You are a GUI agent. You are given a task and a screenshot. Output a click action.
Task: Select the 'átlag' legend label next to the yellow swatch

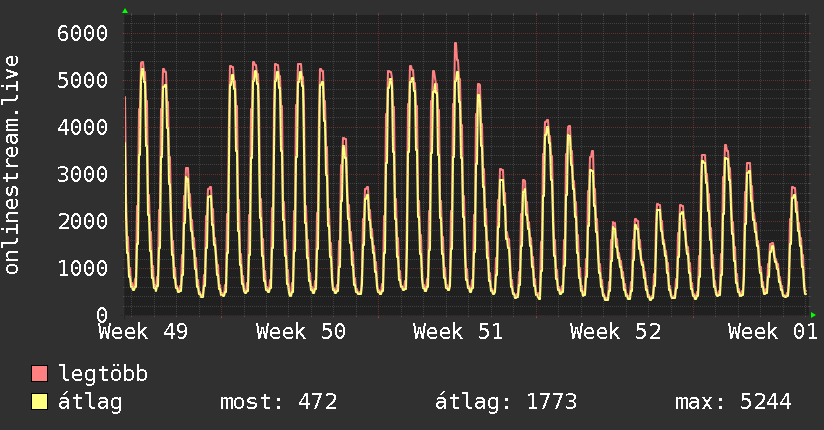[x=90, y=402]
